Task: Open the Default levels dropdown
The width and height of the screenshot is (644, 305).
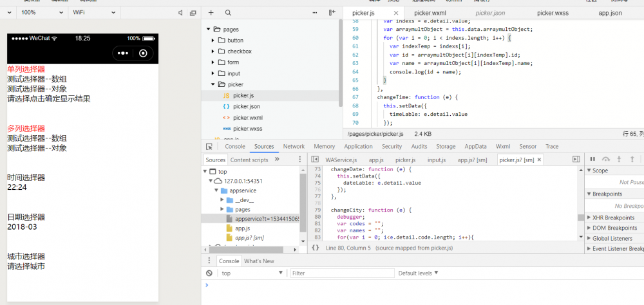Action: coord(418,273)
